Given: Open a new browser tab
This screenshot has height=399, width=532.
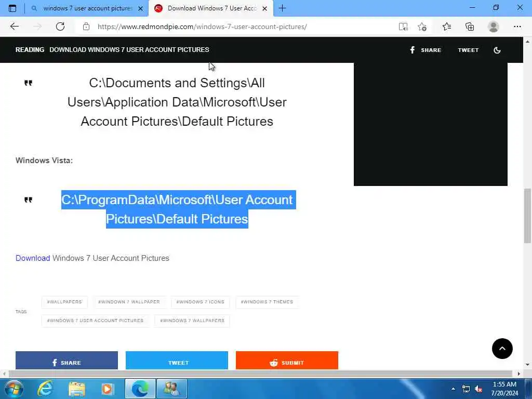Looking at the screenshot, I should tap(282, 8).
